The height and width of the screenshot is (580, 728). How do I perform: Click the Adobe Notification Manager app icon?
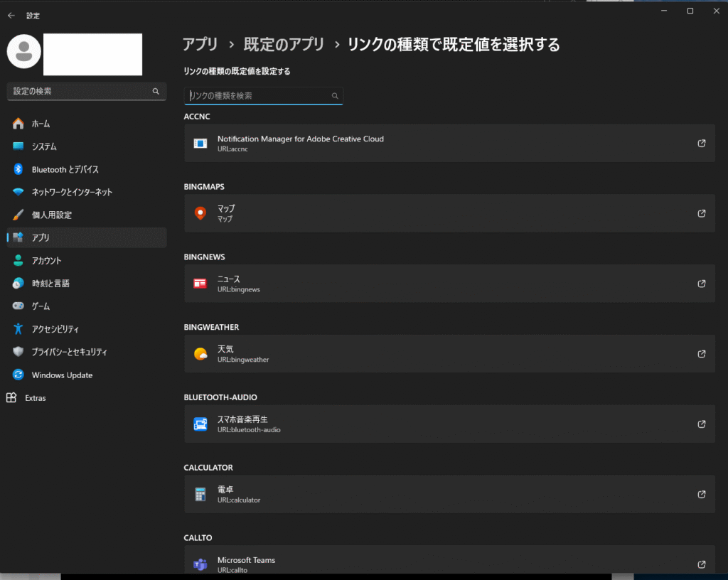pos(200,144)
